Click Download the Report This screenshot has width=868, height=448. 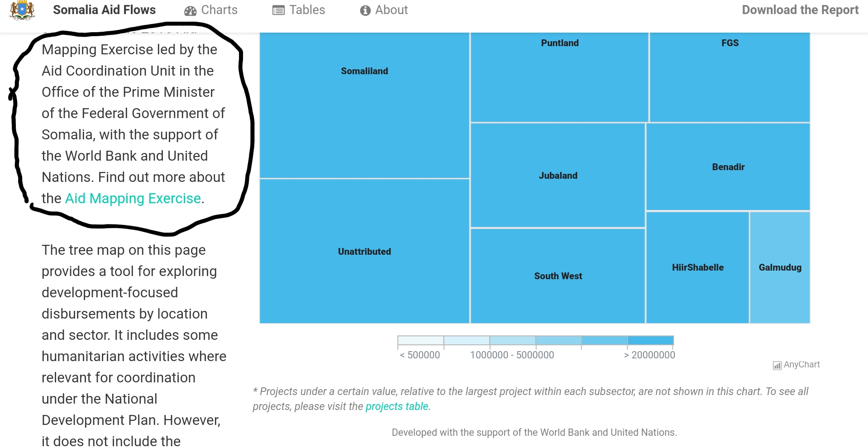pyautogui.click(x=800, y=10)
